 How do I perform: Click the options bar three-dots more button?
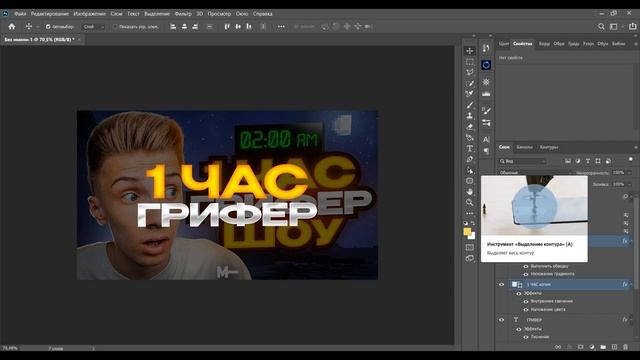pos(281,27)
